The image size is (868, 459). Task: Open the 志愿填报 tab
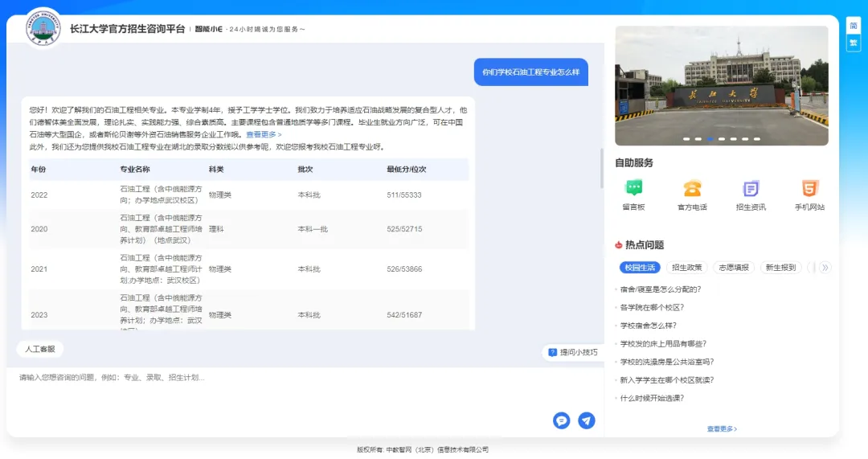(733, 268)
